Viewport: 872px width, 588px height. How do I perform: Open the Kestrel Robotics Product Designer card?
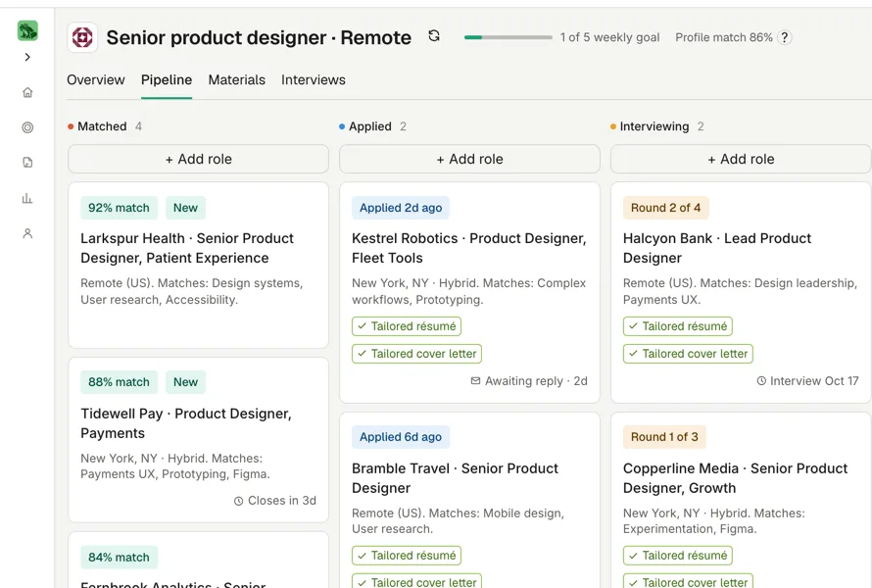(x=470, y=293)
